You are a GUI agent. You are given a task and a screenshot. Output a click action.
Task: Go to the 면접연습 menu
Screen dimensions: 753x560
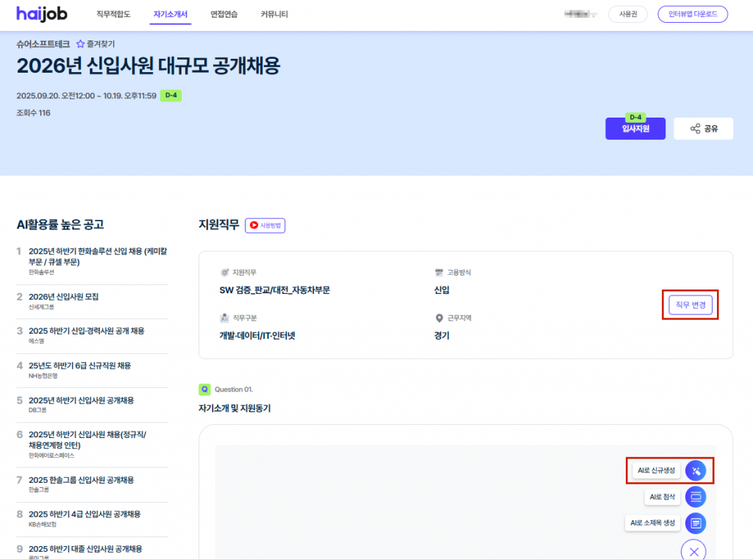pos(224,15)
